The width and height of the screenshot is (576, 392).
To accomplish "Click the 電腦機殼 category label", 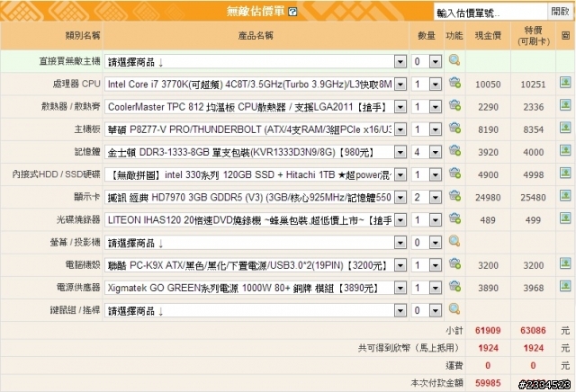I will tap(83, 264).
